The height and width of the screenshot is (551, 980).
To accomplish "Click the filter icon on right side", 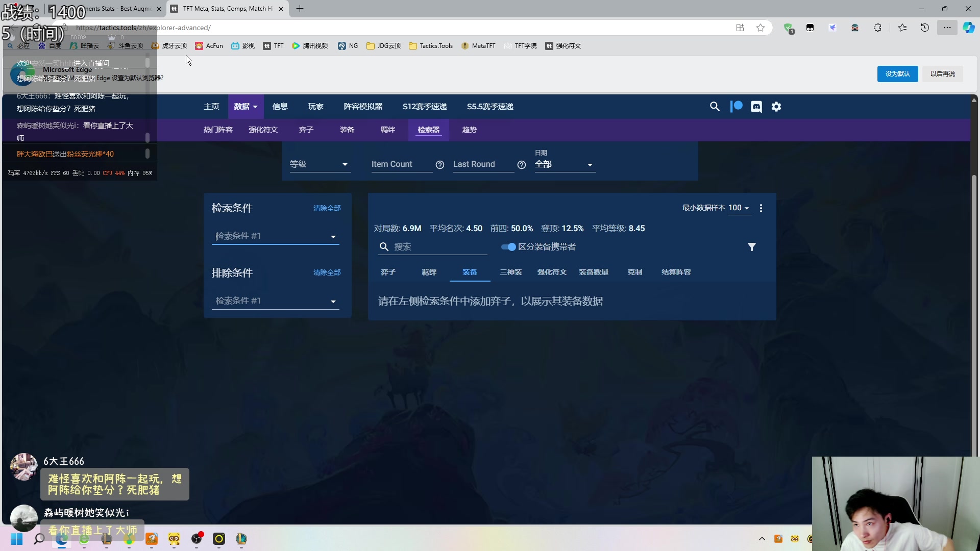I will (752, 247).
